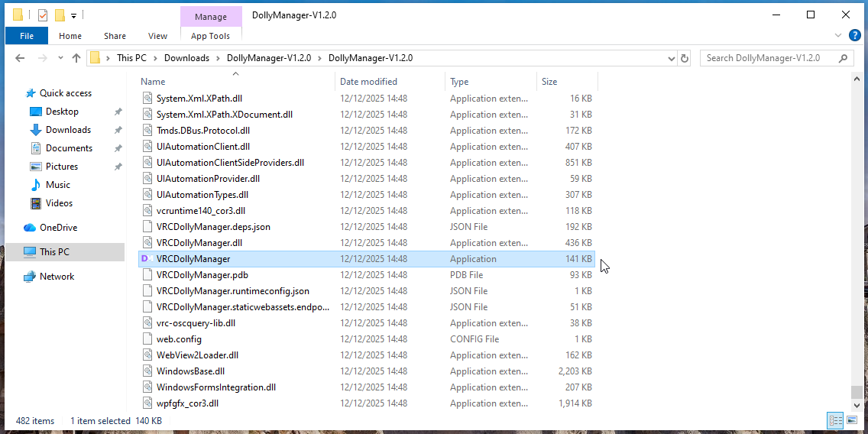The height and width of the screenshot is (434, 868).
Task: Click the web.config file icon
Action: pyautogui.click(x=148, y=339)
